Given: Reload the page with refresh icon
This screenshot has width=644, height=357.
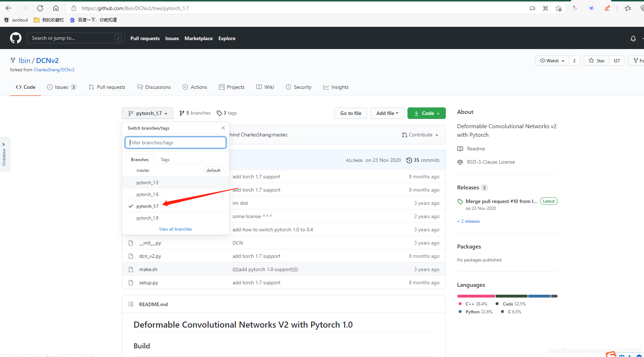Looking at the screenshot, I should click(x=40, y=8).
